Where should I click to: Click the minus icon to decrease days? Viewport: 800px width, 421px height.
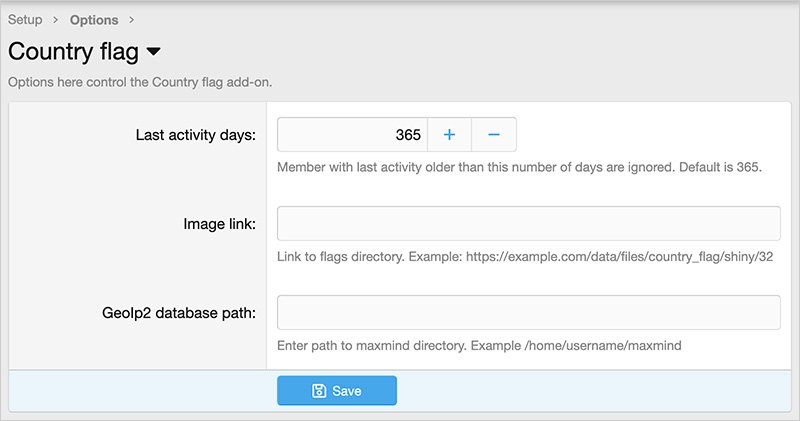click(x=493, y=134)
